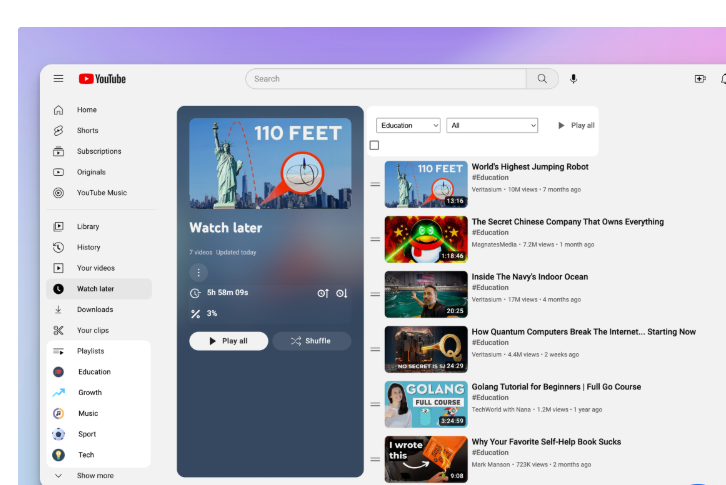This screenshot has width=726, height=485.
Task: Click the search magnifier button
Action: (x=542, y=79)
